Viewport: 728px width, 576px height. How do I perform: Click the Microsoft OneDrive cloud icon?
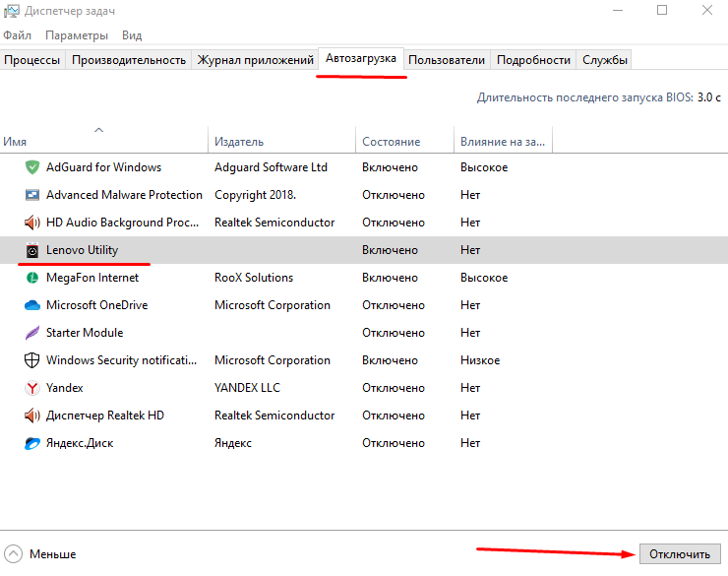click(32, 305)
